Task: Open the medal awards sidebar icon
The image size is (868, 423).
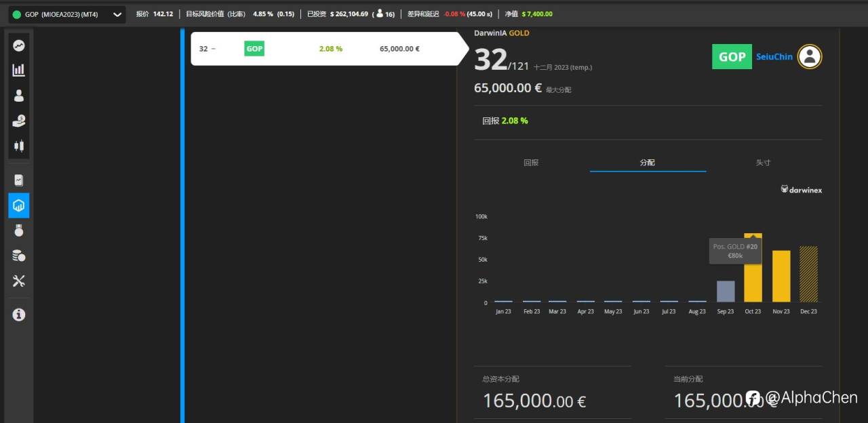Action: pos(19,230)
